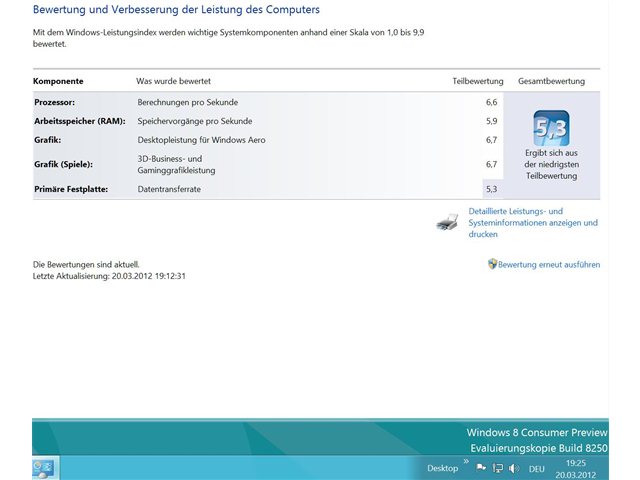
Task: Click the volume speaker icon in tray
Action: [x=513, y=468]
